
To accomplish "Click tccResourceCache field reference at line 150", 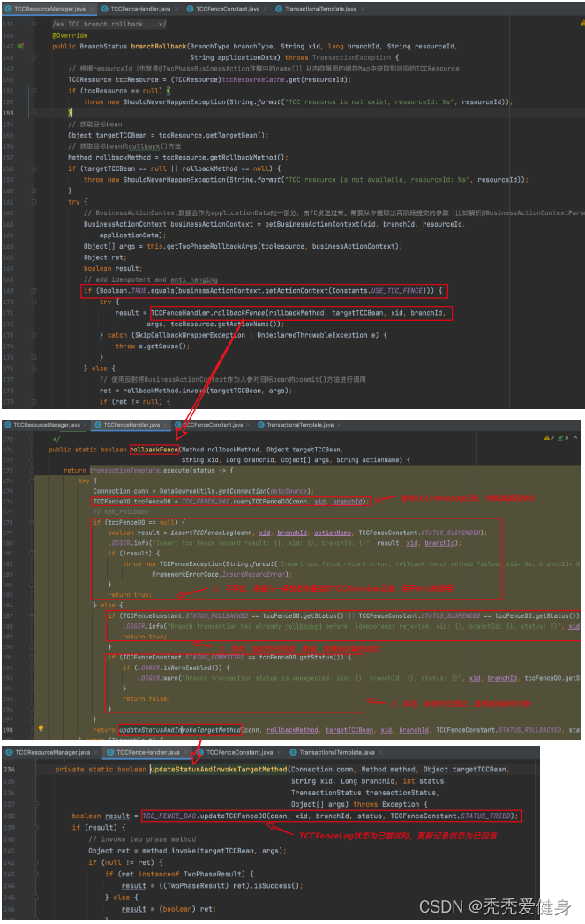I will pyautogui.click(x=253, y=79).
